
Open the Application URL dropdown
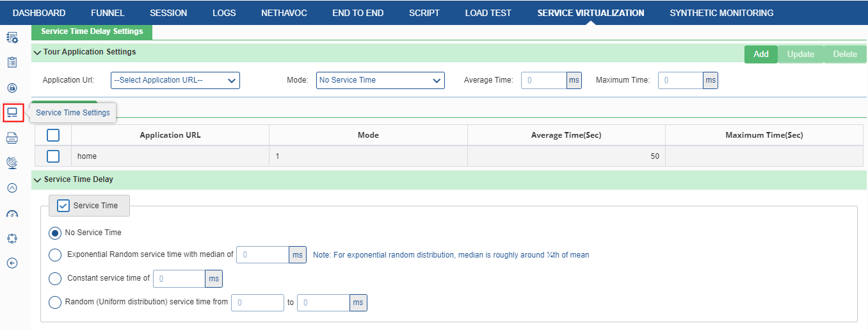(175, 80)
